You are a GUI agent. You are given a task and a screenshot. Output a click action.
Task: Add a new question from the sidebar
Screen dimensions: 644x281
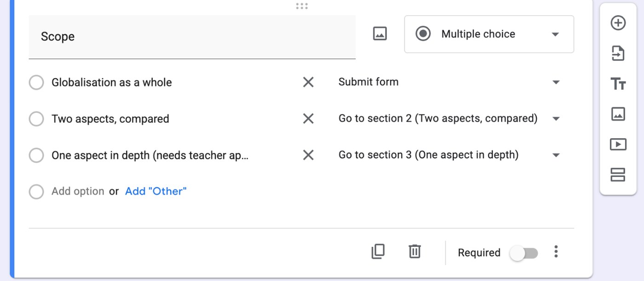[618, 23]
